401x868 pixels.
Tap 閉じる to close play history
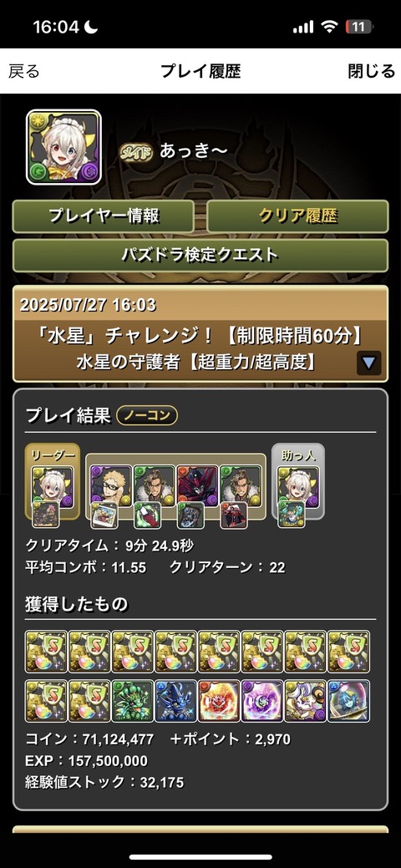[371, 71]
